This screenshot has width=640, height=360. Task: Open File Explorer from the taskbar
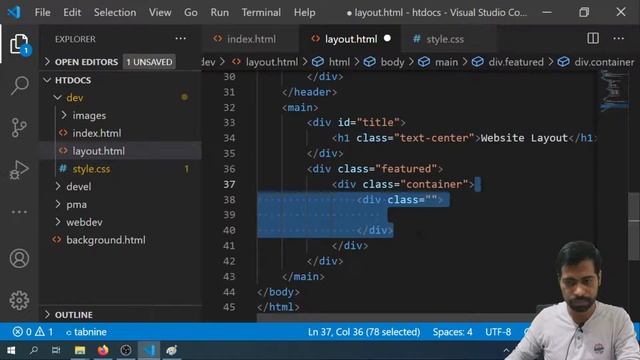coord(80,350)
